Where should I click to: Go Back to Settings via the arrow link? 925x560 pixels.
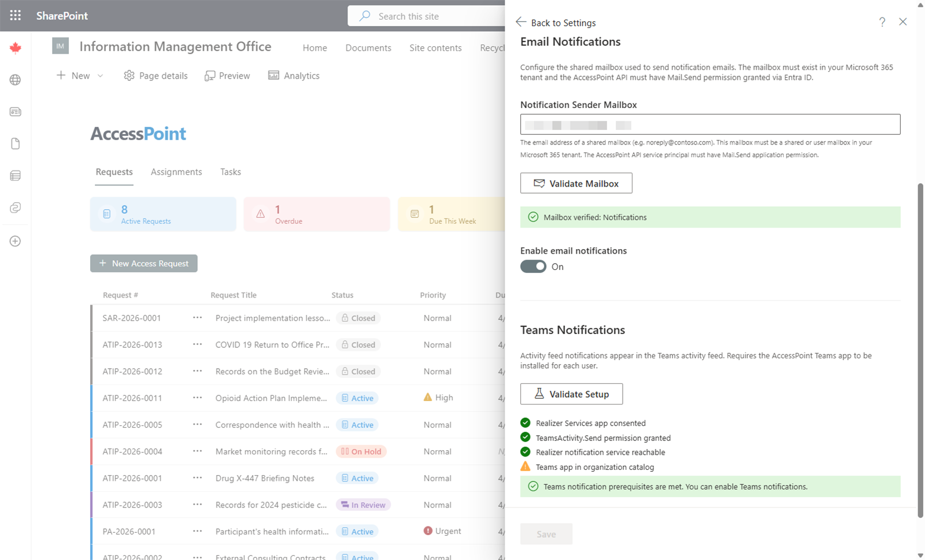(x=555, y=23)
